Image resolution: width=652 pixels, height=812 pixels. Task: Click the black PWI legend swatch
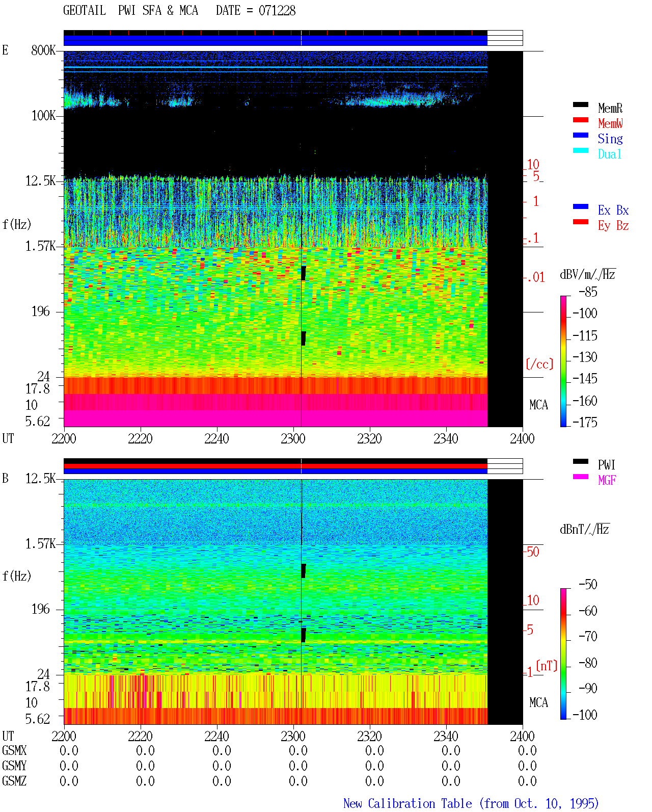tap(581, 461)
